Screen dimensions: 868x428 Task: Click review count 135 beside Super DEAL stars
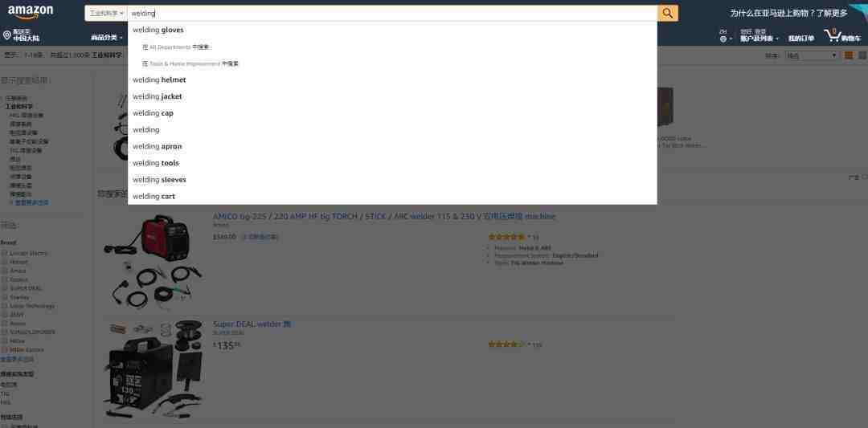536,344
